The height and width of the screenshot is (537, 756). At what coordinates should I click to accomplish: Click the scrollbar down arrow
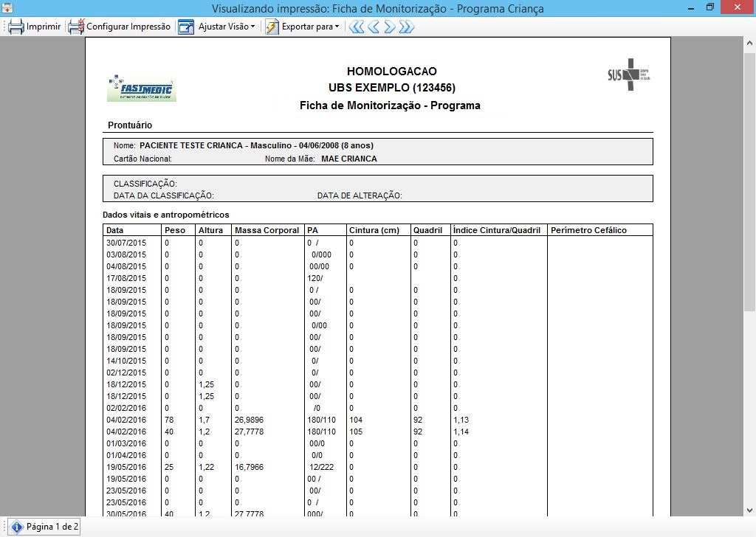coord(749,510)
